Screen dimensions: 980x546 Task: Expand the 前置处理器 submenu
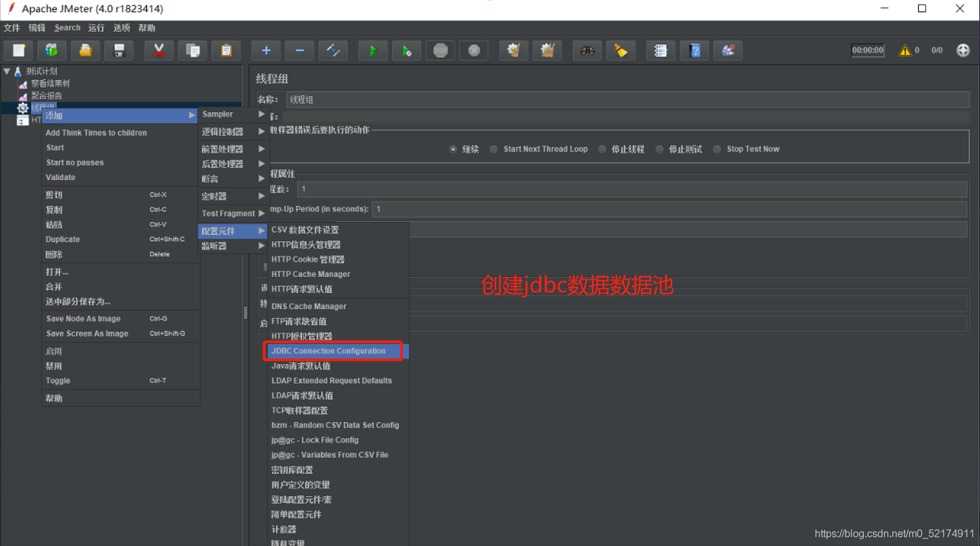232,149
